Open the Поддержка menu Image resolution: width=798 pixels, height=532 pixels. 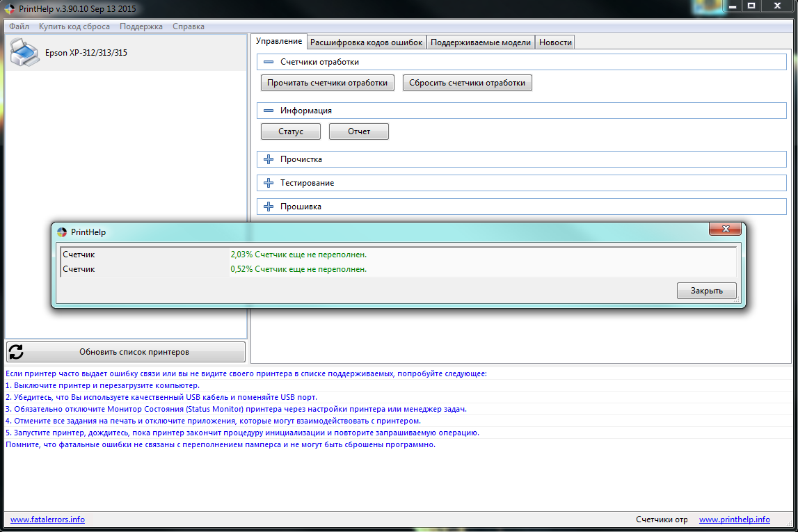pyautogui.click(x=141, y=26)
